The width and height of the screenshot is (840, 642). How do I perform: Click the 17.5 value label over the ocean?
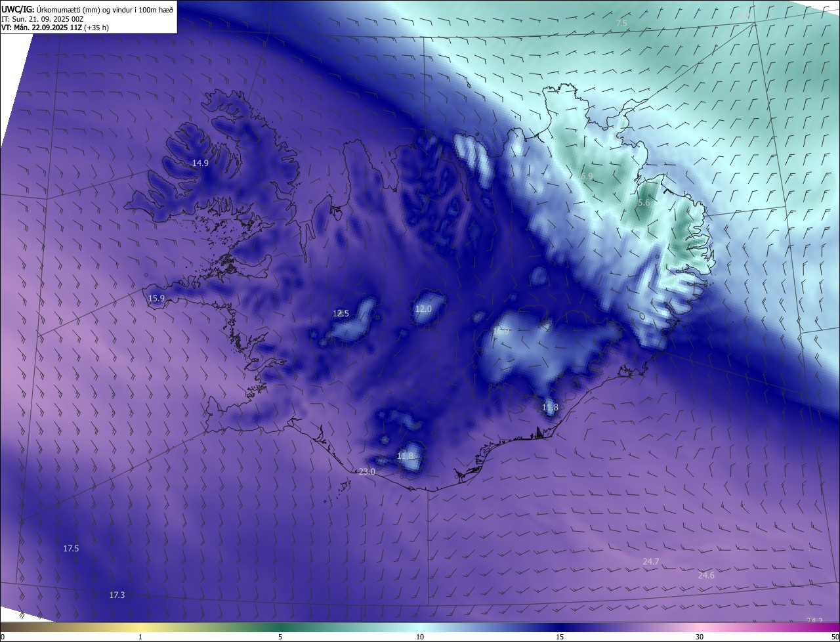(71, 548)
